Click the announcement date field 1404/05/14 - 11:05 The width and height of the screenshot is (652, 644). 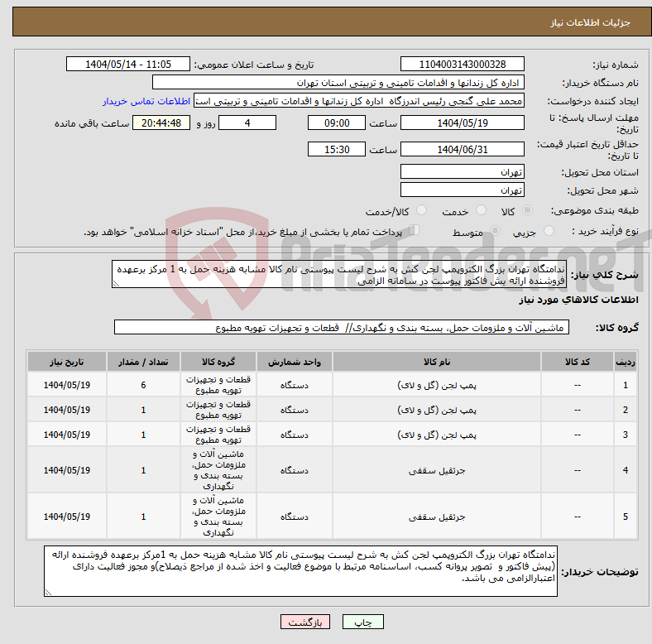pyautogui.click(x=128, y=64)
